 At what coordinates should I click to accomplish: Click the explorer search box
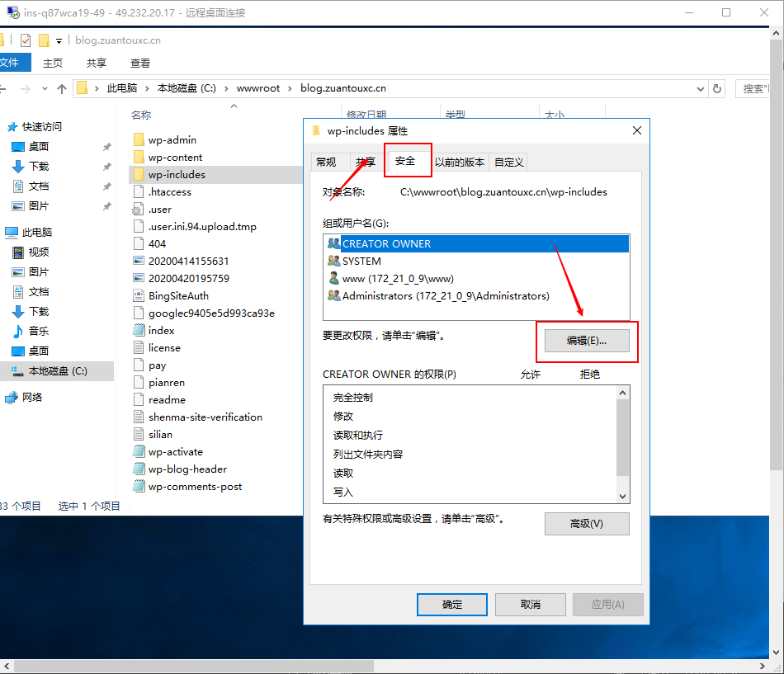[x=753, y=88]
